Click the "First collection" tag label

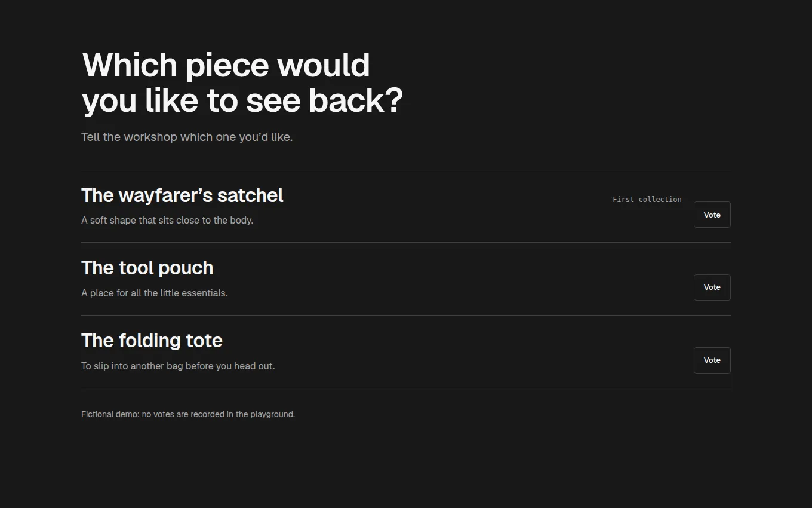coord(647,200)
